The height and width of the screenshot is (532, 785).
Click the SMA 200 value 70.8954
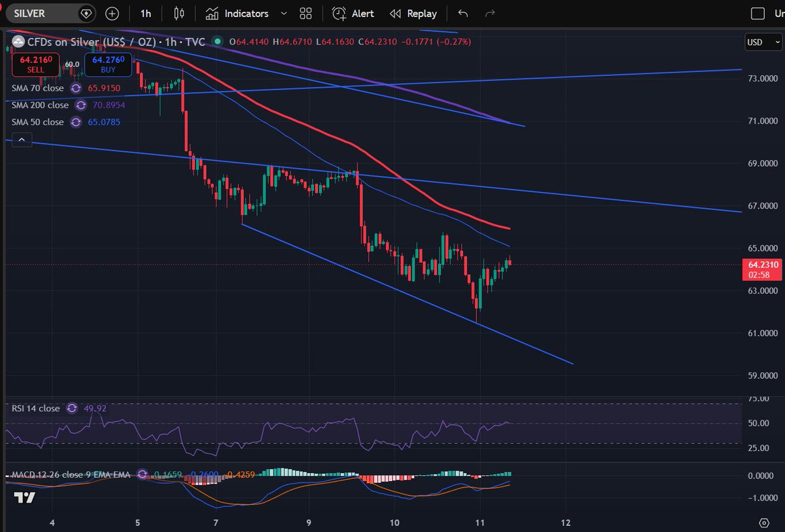(x=108, y=105)
